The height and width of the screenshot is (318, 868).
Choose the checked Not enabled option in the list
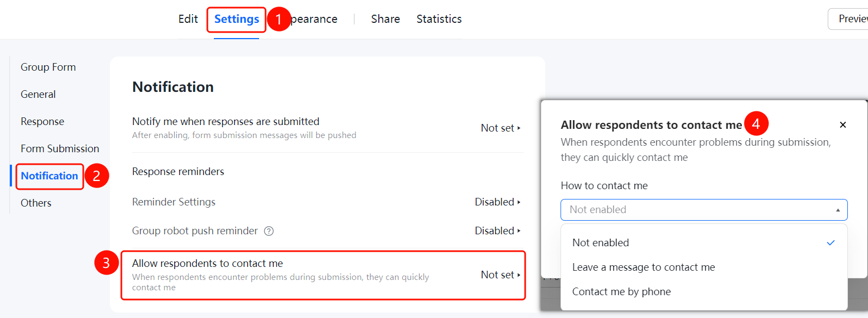pos(704,243)
